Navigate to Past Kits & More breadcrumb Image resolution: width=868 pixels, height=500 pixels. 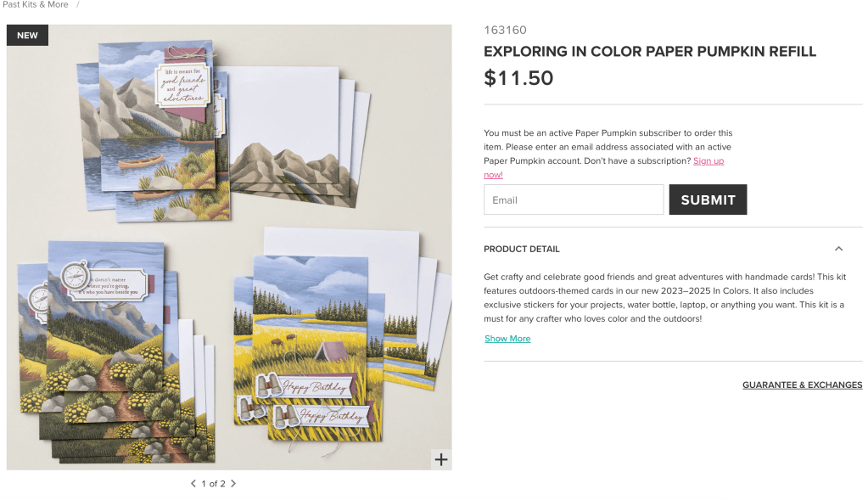tap(36, 4)
